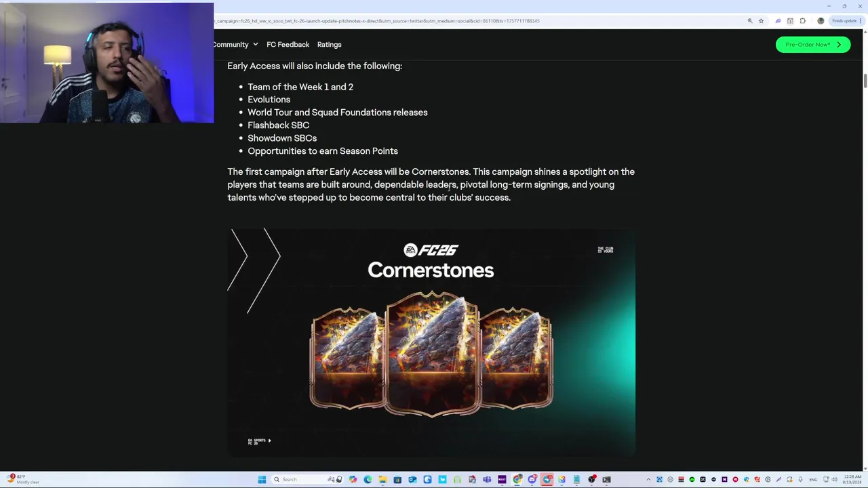Click the Cornerstones campaign banner image
This screenshot has width=868, height=488.
pyautogui.click(x=431, y=343)
